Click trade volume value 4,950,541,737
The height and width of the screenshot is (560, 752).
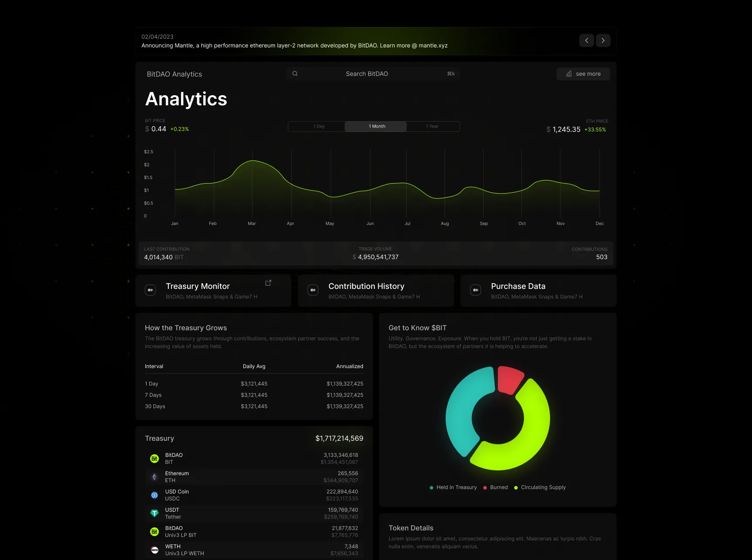coord(378,257)
